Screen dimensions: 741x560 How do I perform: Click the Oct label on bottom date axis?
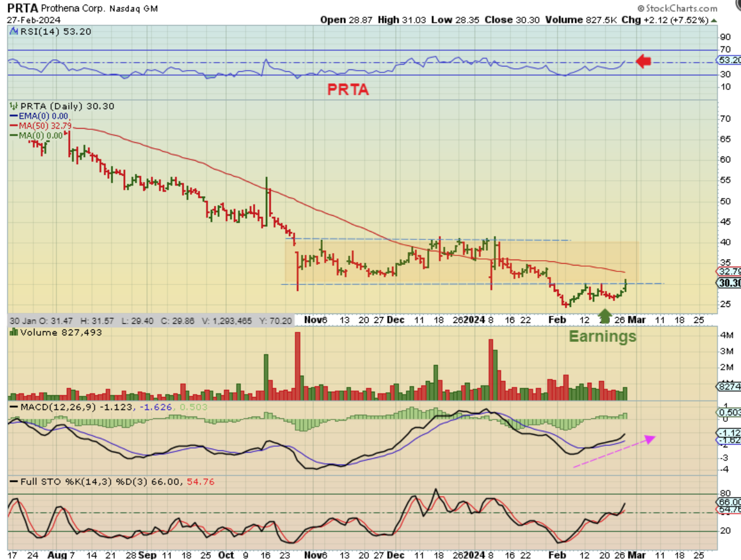(225, 555)
